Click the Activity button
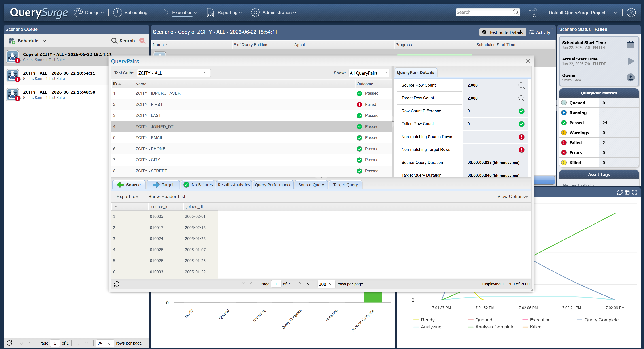The image size is (644, 349). 540,32
